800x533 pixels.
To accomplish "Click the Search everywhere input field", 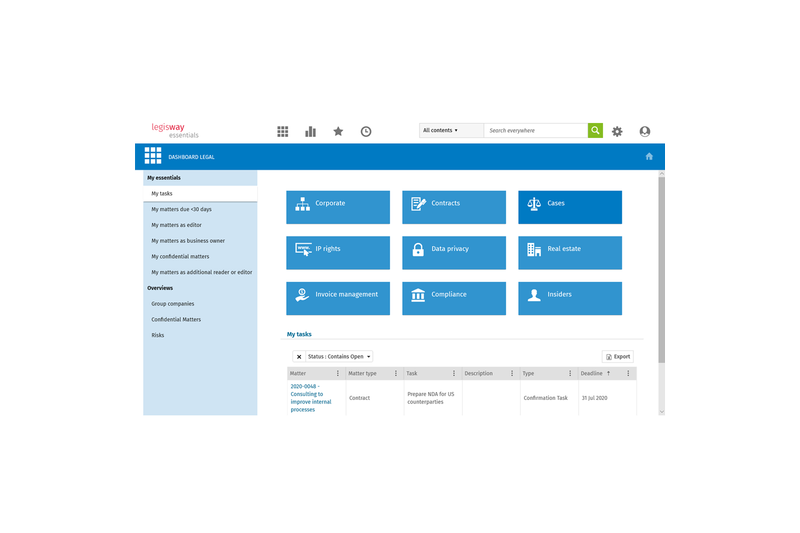I will point(535,130).
